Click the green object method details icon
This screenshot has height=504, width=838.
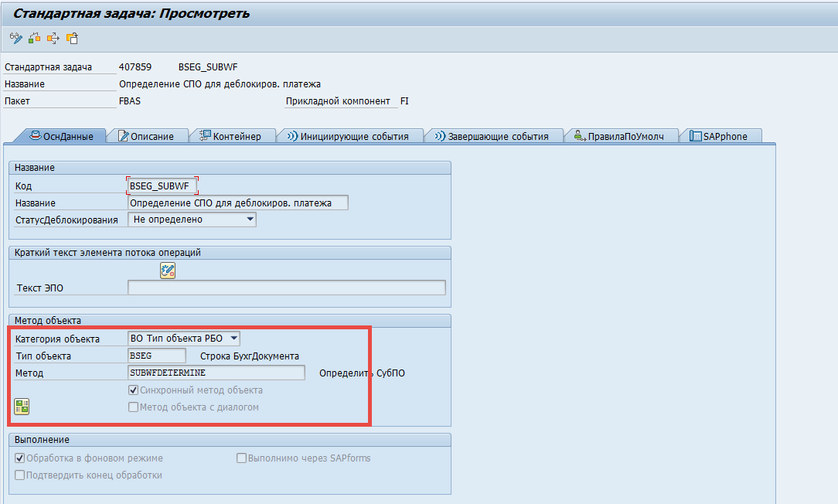(x=21, y=405)
